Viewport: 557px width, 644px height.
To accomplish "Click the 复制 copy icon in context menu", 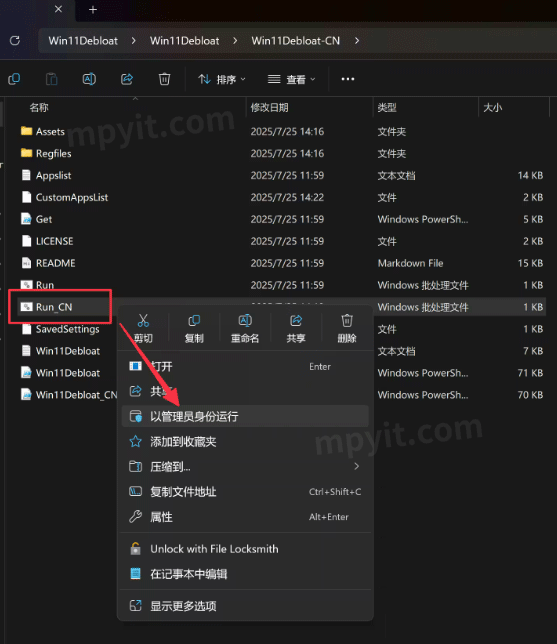I will 194,321.
